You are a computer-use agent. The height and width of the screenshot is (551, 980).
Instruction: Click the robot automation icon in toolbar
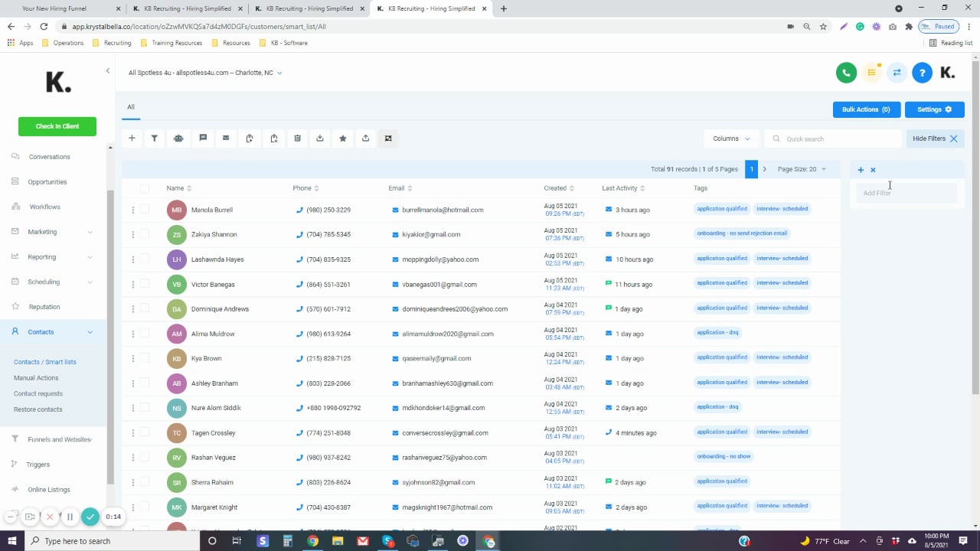pos(178,139)
